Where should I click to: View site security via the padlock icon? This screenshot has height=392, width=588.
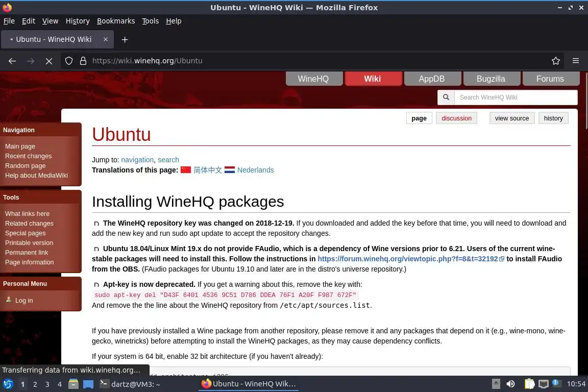(83, 61)
